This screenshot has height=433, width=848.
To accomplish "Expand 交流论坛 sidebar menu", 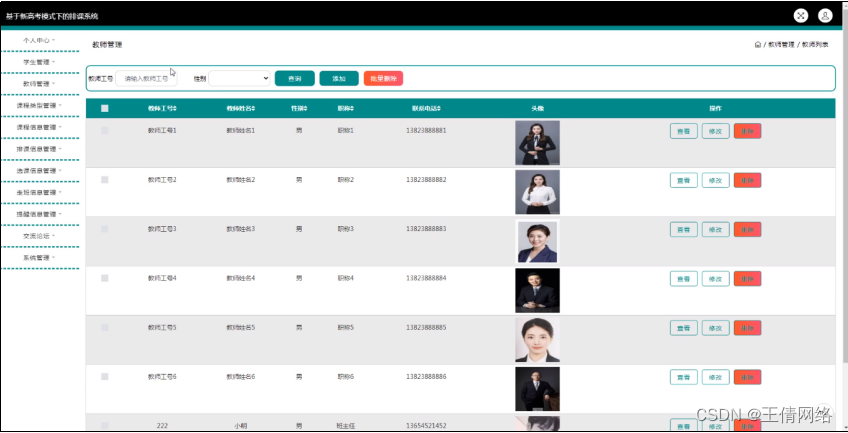I will (x=39, y=236).
